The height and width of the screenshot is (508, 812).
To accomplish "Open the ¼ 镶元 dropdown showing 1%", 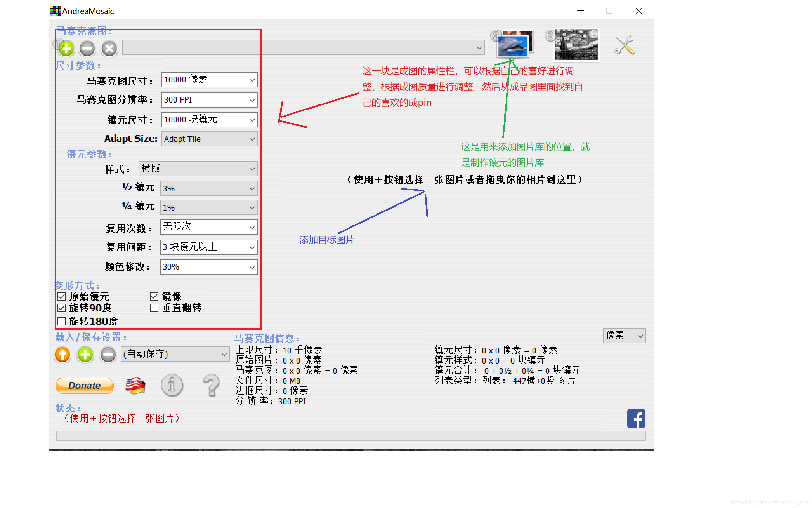I will (x=209, y=208).
